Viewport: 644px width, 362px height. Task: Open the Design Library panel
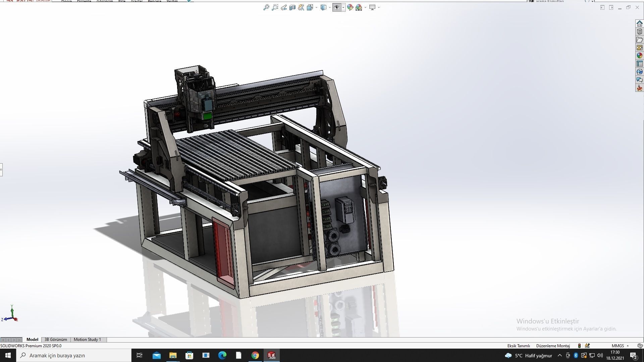639,32
